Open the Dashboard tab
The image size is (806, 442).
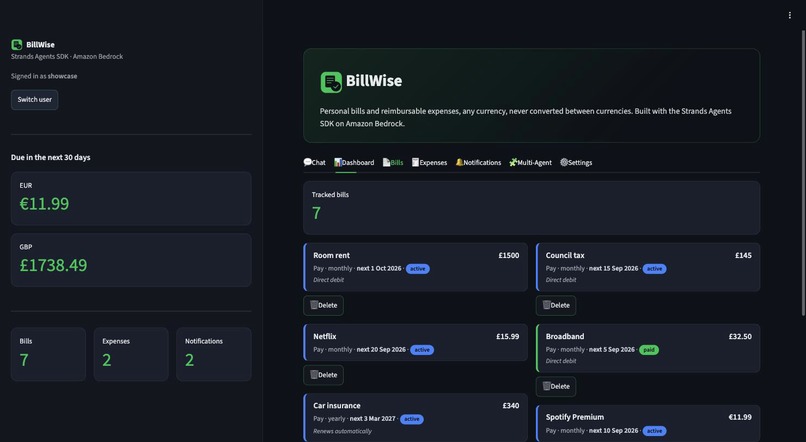coord(354,162)
